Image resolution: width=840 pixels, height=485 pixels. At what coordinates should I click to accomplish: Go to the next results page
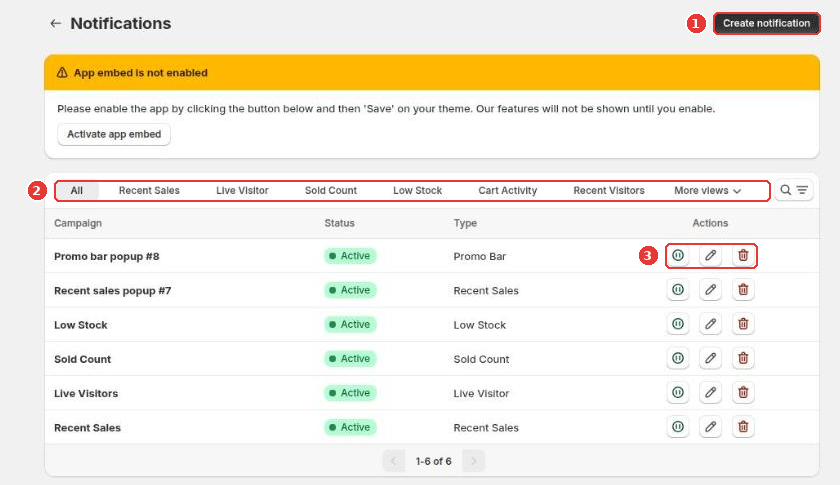coord(474,461)
